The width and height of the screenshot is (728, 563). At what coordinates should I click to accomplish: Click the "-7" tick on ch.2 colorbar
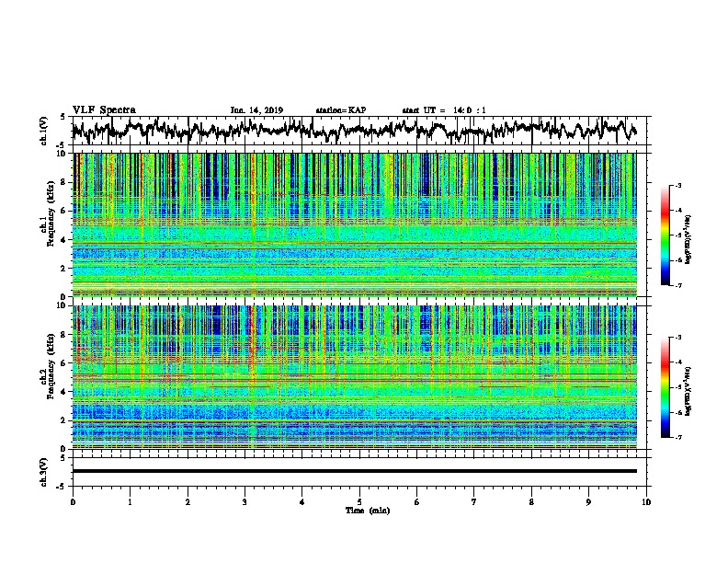pos(678,437)
